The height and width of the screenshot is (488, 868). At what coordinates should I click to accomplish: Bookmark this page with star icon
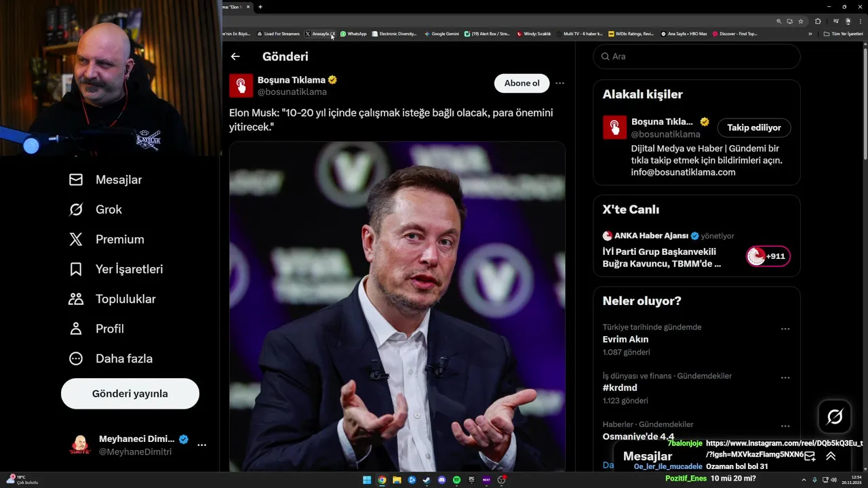[801, 21]
